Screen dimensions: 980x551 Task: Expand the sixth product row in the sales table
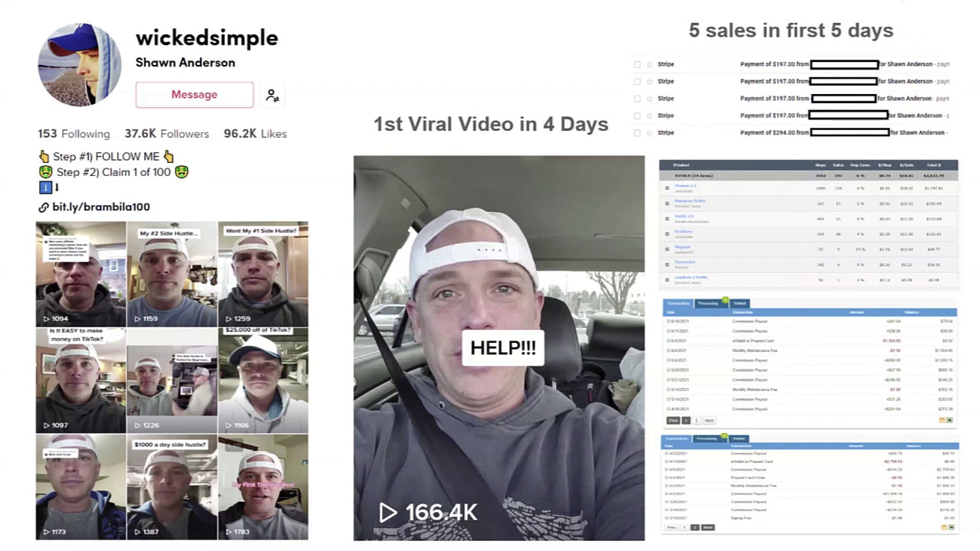click(667, 264)
